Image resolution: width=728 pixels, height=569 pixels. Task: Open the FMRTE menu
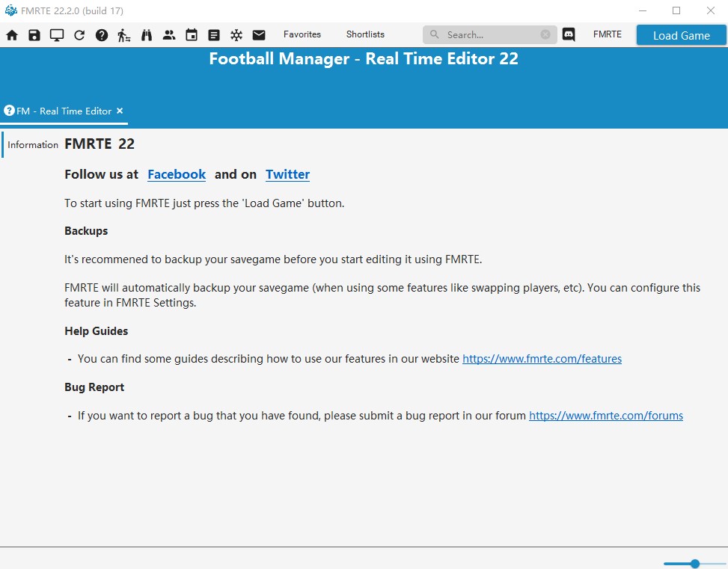click(608, 34)
